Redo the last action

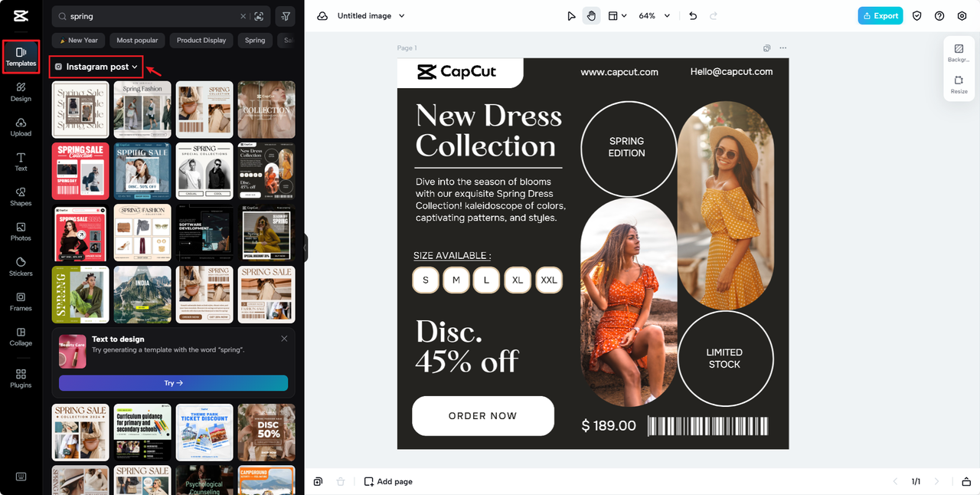[714, 16]
